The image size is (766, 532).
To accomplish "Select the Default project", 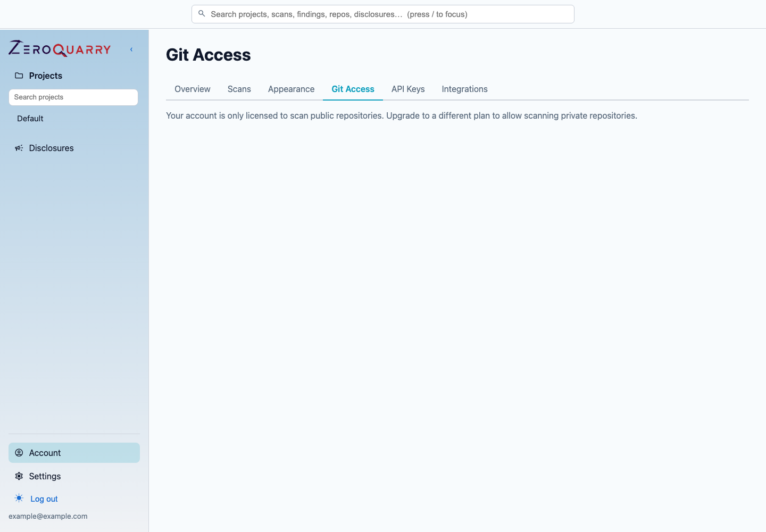I will (30, 119).
